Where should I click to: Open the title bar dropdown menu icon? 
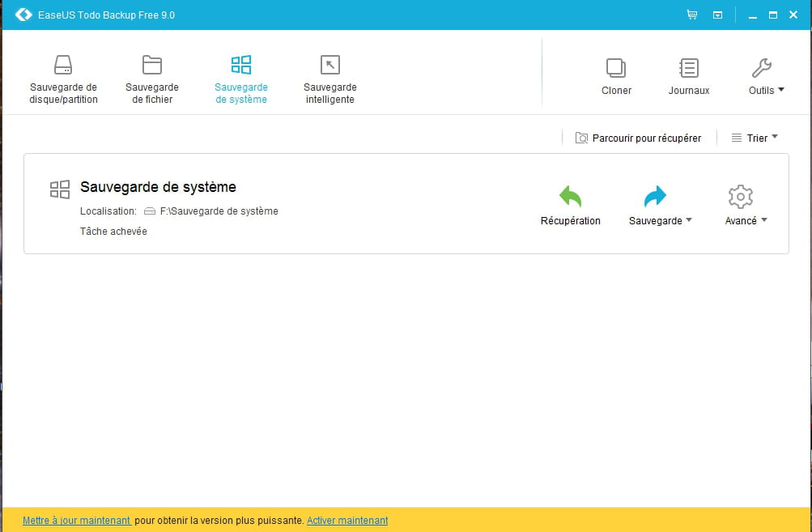pyautogui.click(x=717, y=15)
